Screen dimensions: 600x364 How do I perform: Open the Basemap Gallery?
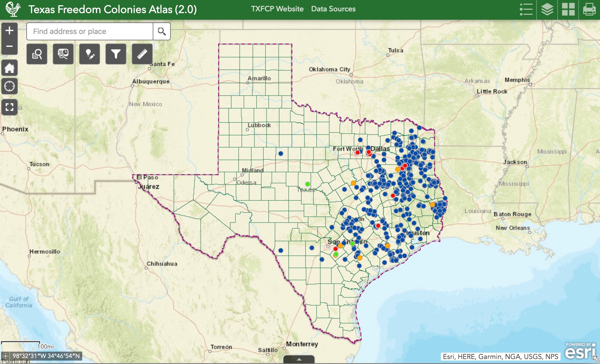tap(568, 9)
